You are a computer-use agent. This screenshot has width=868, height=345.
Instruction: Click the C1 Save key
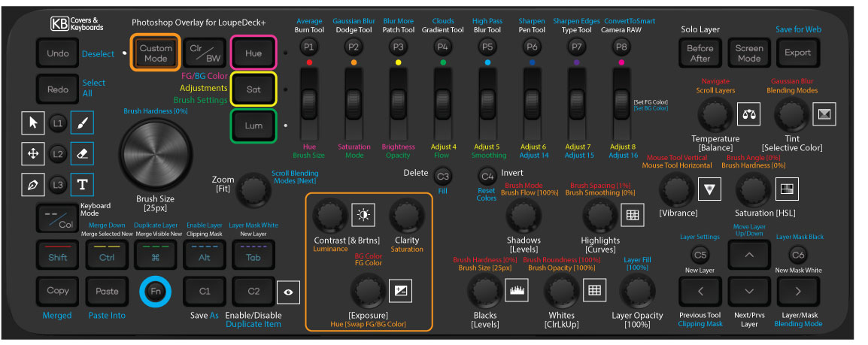pyautogui.click(x=205, y=292)
